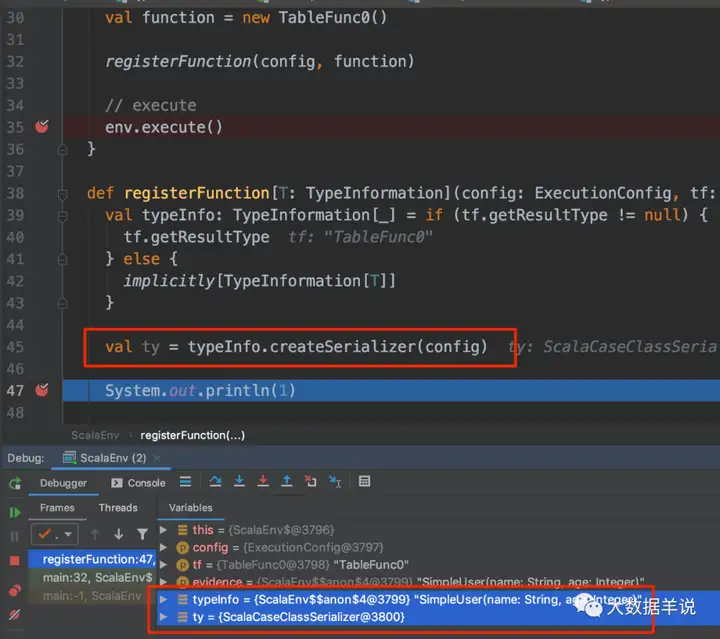Click the Drop Frame icon
The width and height of the screenshot is (720, 639).
pyautogui.click(x=311, y=482)
